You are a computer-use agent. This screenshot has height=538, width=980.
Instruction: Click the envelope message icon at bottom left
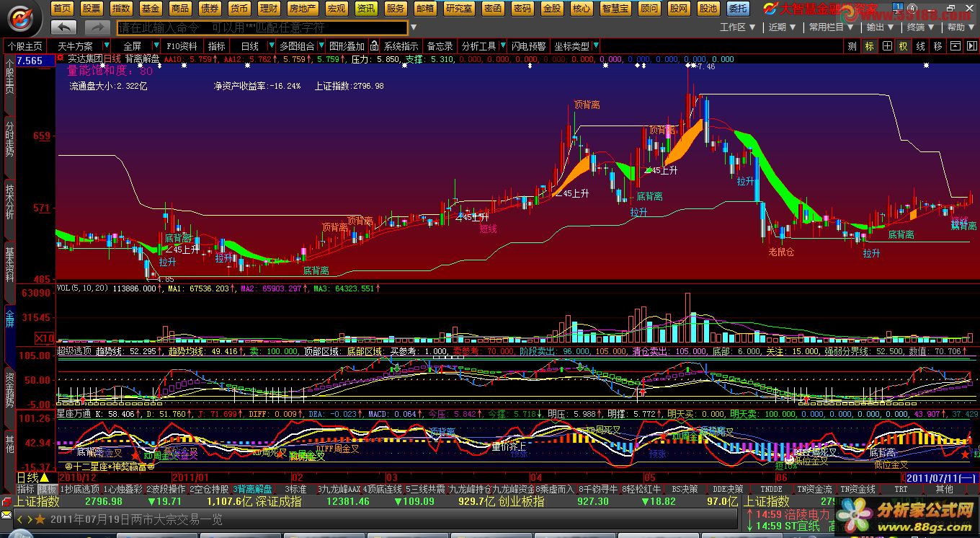coord(6,514)
